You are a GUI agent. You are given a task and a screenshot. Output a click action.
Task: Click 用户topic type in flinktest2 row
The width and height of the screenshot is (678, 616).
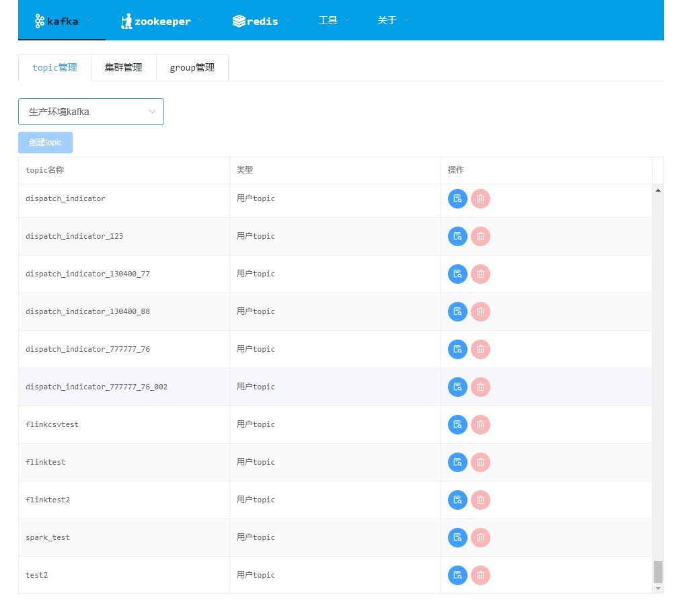pyautogui.click(x=256, y=499)
